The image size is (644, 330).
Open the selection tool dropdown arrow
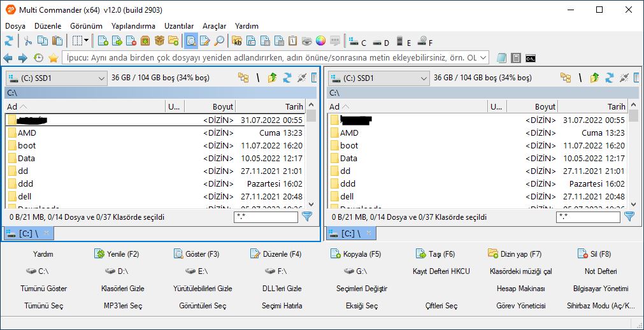coord(86,41)
